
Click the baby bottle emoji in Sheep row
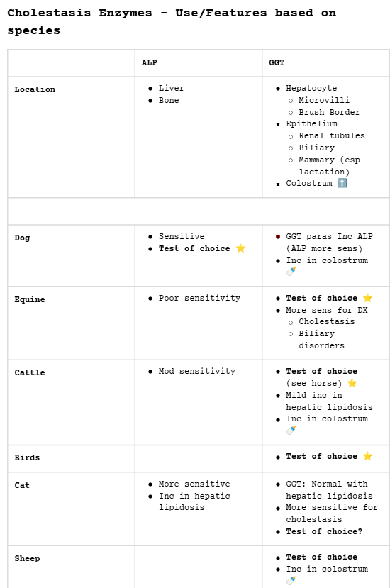291,580
